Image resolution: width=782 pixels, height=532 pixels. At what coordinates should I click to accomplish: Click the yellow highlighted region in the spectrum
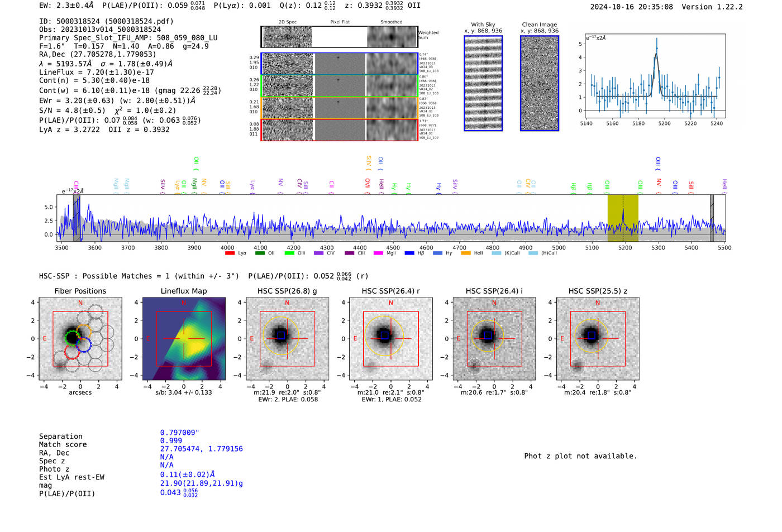click(623, 218)
